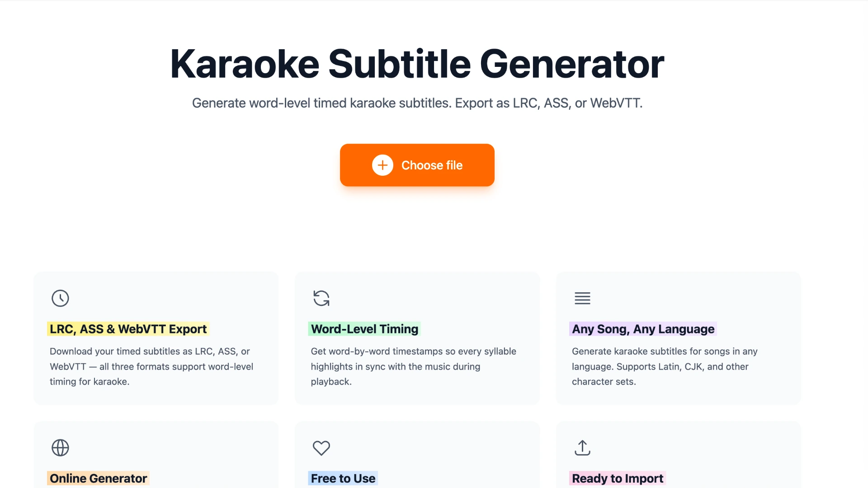Click the globe icon on Online Generator card
The width and height of the screenshot is (868, 488).
[x=60, y=448]
